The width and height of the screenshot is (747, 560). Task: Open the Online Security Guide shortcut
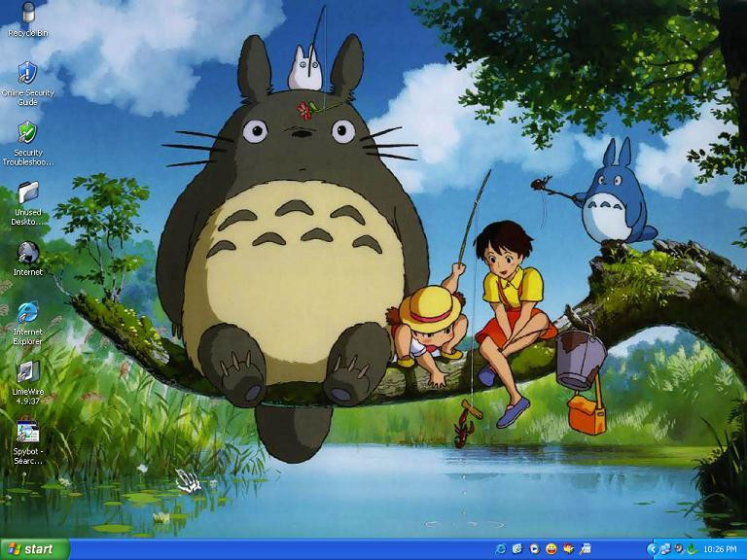(27, 73)
